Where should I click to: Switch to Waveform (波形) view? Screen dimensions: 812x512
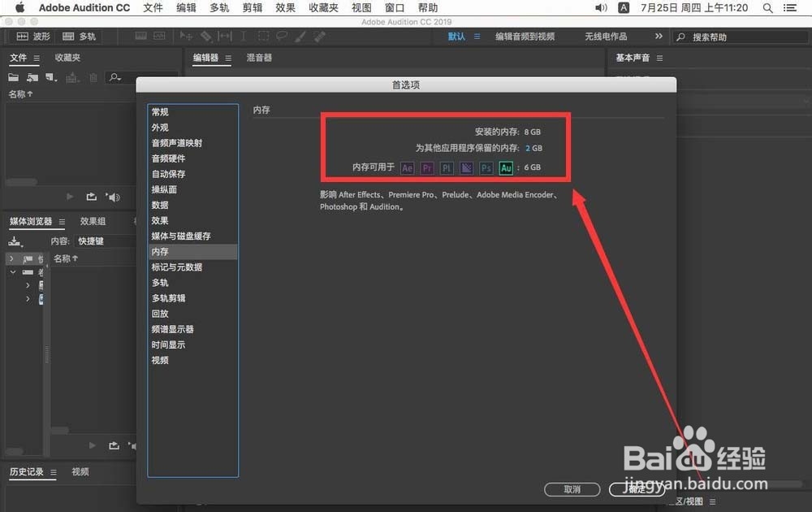[33, 37]
